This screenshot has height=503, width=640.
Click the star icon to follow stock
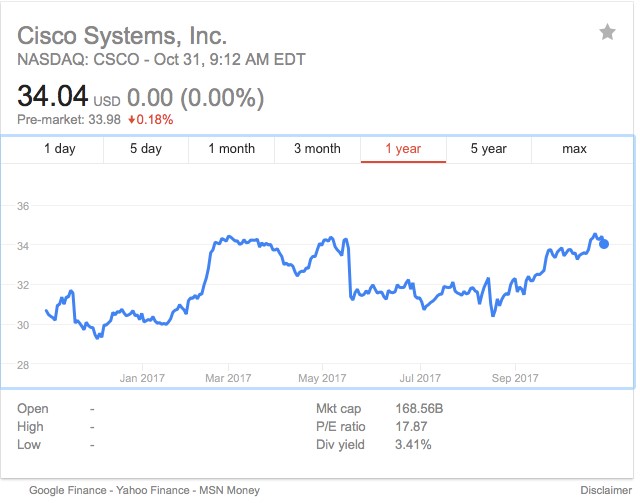click(x=608, y=33)
